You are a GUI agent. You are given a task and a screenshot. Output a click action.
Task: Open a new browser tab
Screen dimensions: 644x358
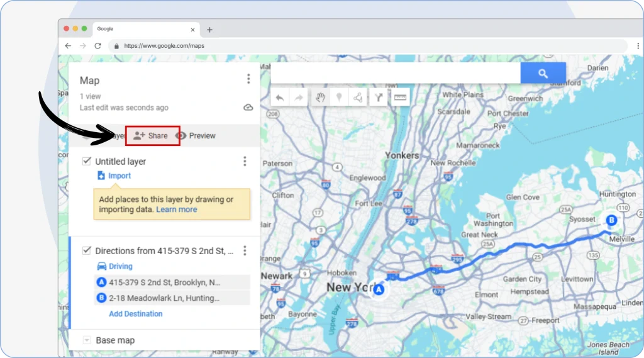(209, 30)
